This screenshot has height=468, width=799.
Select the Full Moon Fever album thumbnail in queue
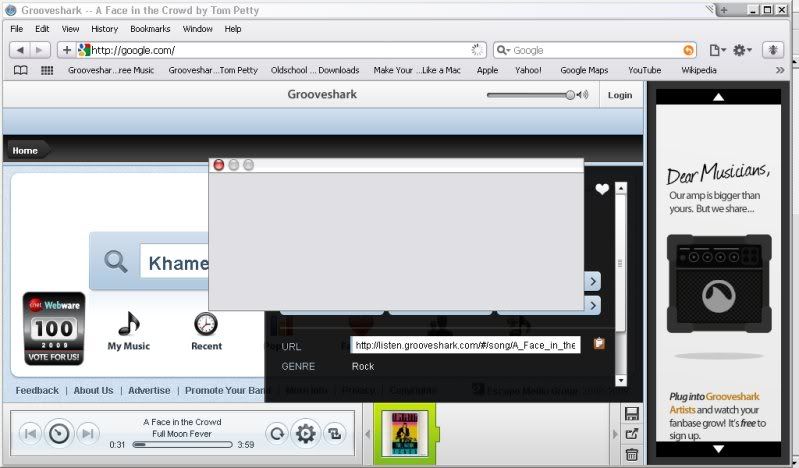point(405,434)
